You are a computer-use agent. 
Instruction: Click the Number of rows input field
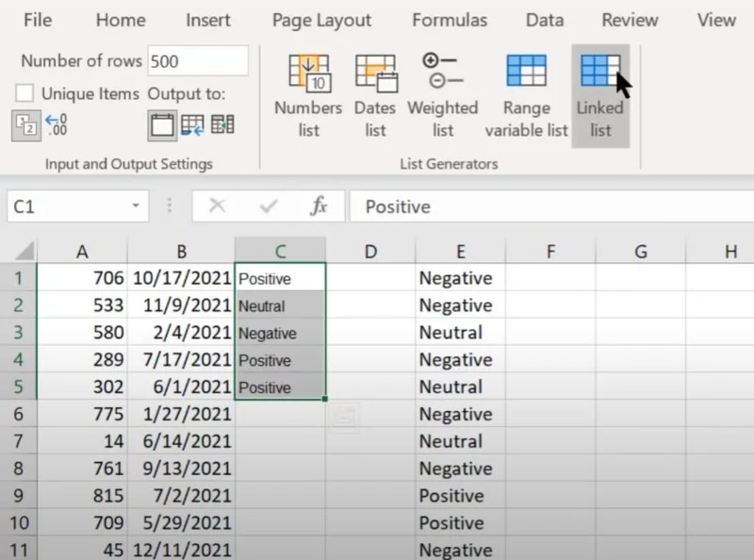coord(198,60)
